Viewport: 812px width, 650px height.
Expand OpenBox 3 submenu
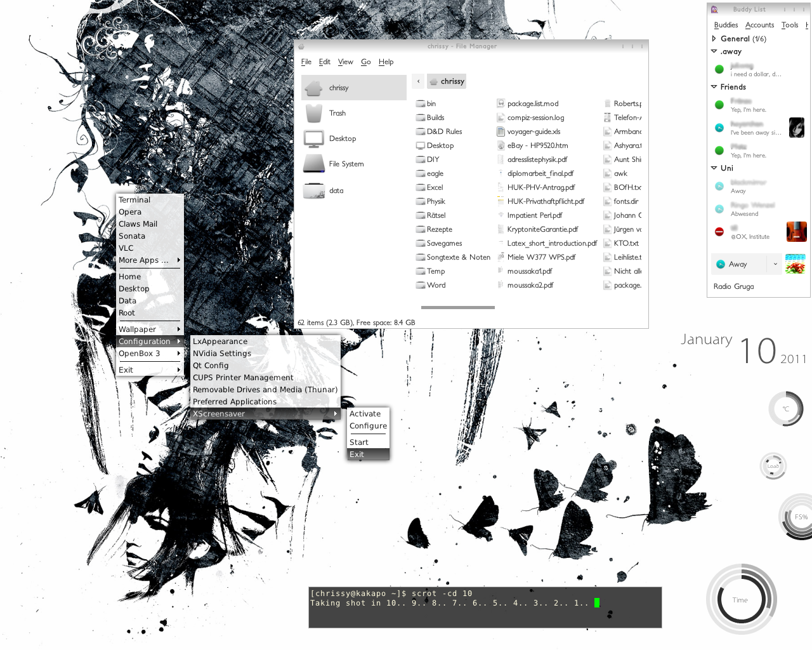click(x=150, y=354)
